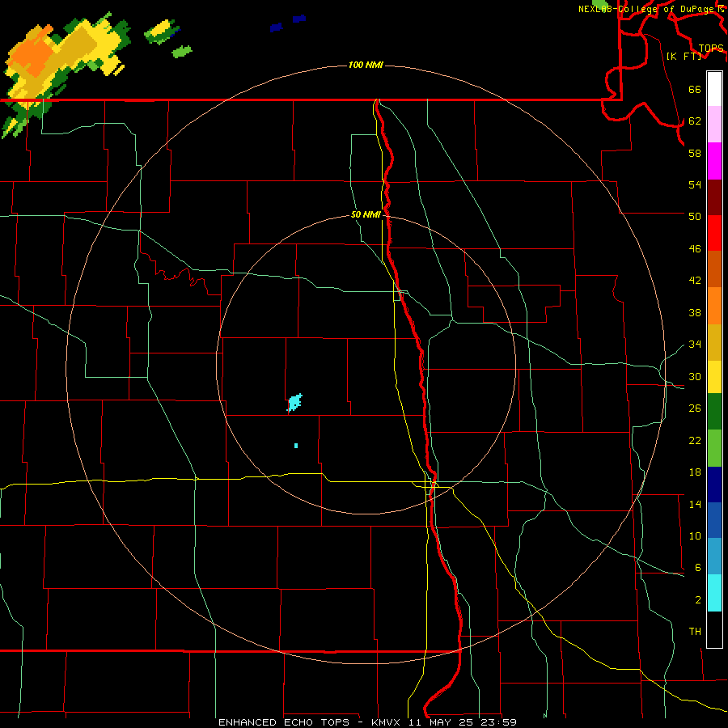The height and width of the screenshot is (728, 728).
Task: Select the 100 NMI range ring label
Action: tap(366, 65)
